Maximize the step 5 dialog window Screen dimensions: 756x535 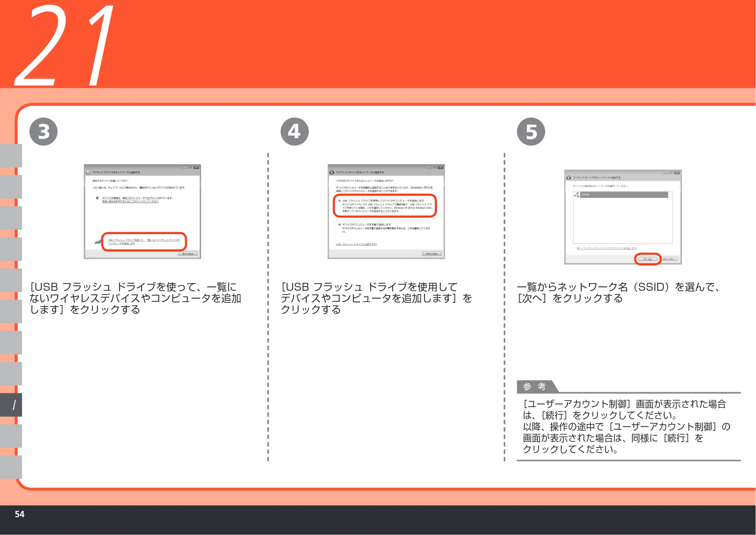(671, 173)
